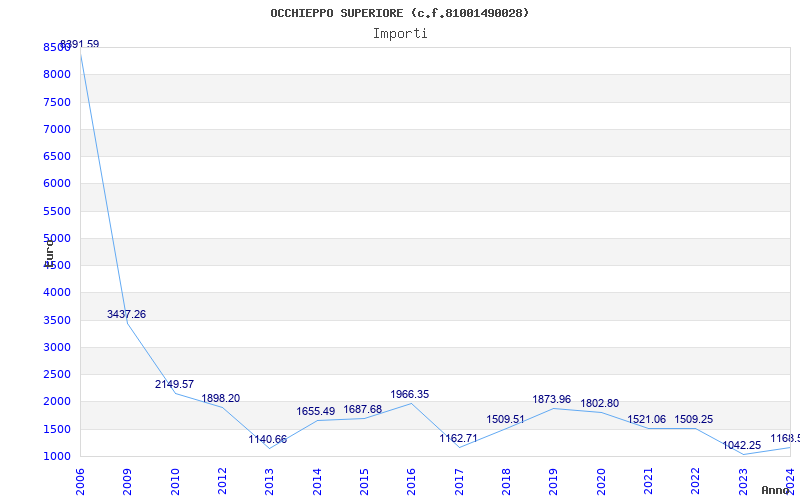
Task: Select the 1140.66 data label for 2013
Action: coord(267,439)
